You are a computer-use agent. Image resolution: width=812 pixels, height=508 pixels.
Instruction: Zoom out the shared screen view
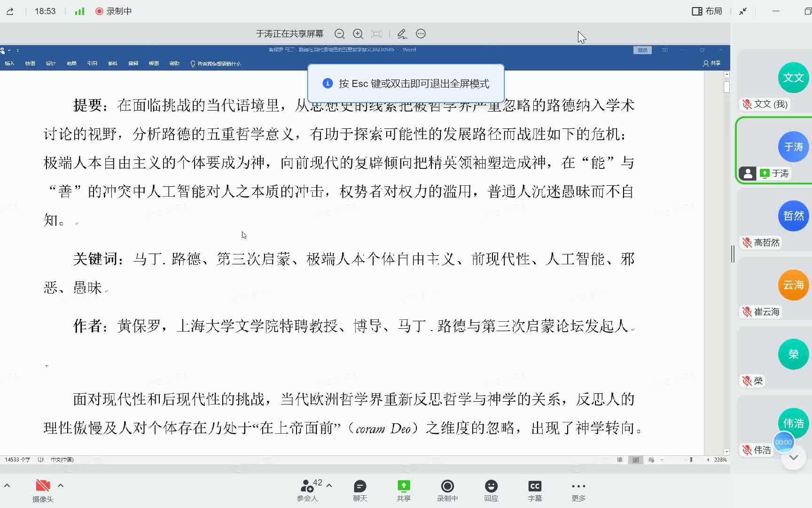pyautogui.click(x=339, y=34)
